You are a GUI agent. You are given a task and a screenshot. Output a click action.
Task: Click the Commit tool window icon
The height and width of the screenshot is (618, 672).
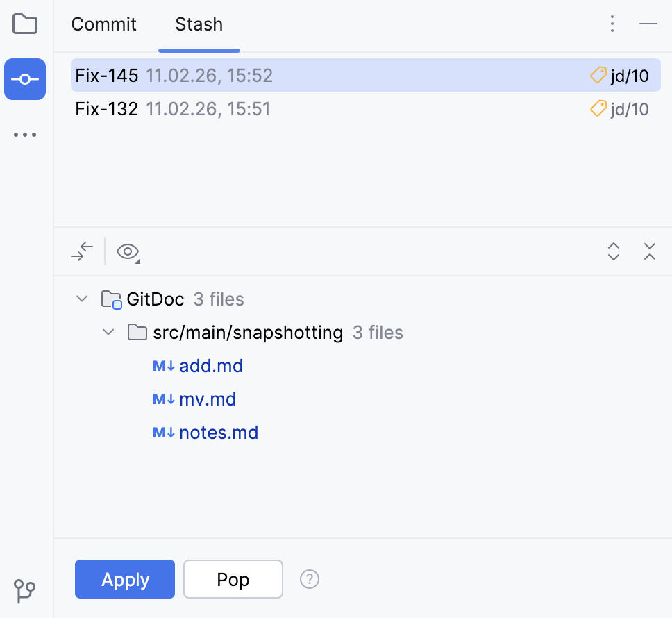(x=25, y=79)
